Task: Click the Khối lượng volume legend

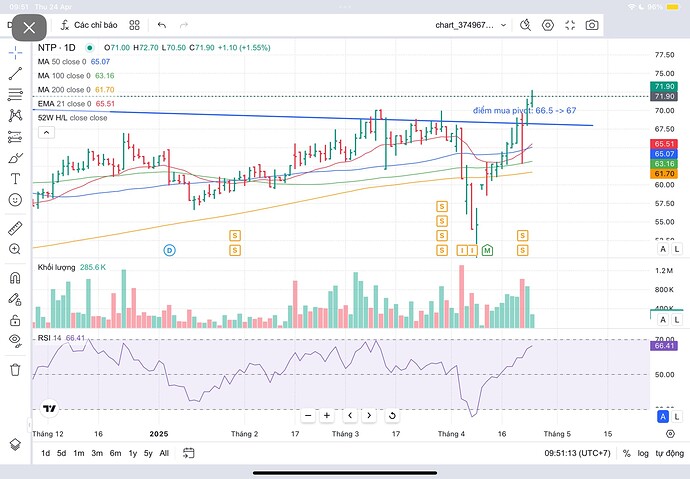Action: [x=71, y=267]
